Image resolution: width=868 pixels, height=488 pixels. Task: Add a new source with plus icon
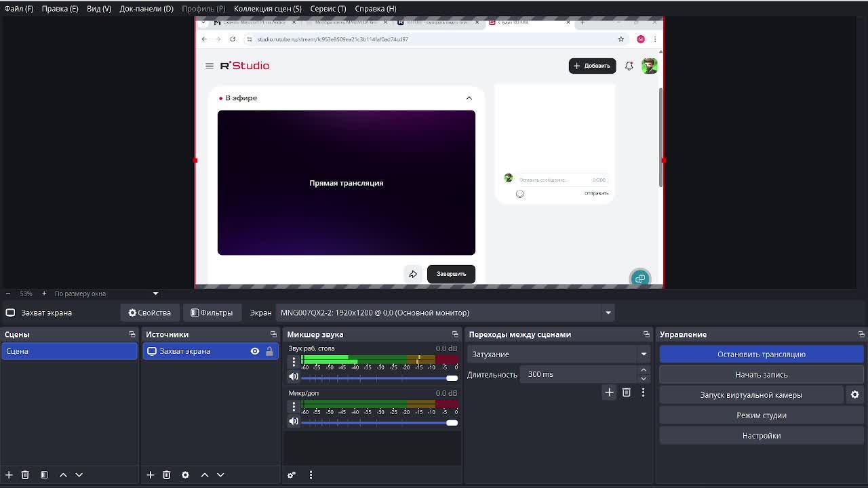point(151,475)
